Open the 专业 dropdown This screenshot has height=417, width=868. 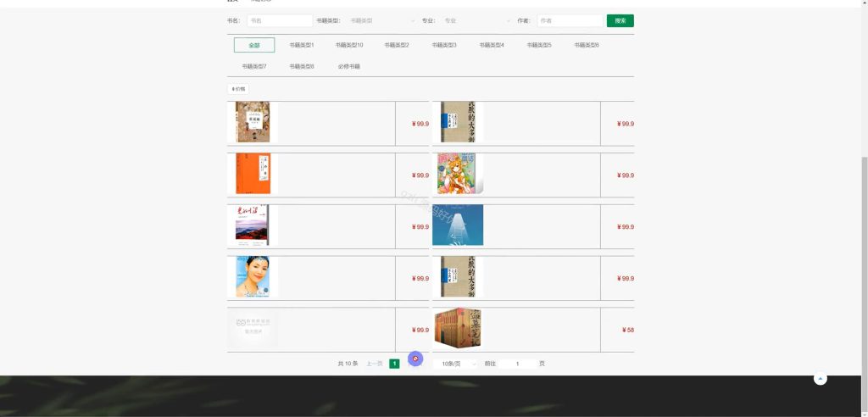coord(476,20)
